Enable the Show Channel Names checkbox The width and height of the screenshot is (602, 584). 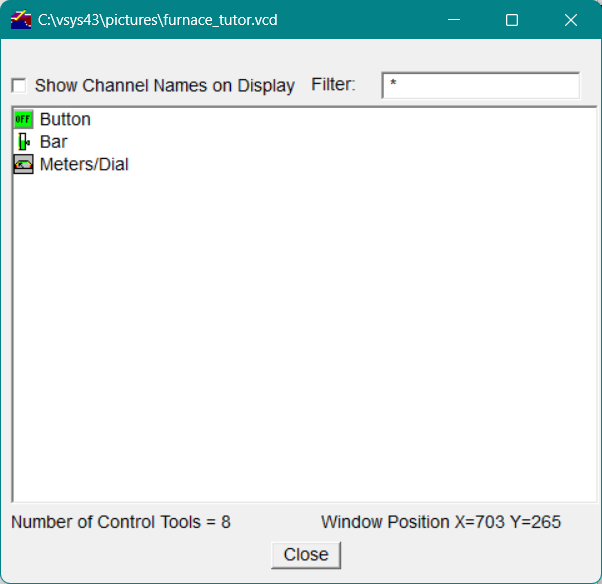[19, 86]
